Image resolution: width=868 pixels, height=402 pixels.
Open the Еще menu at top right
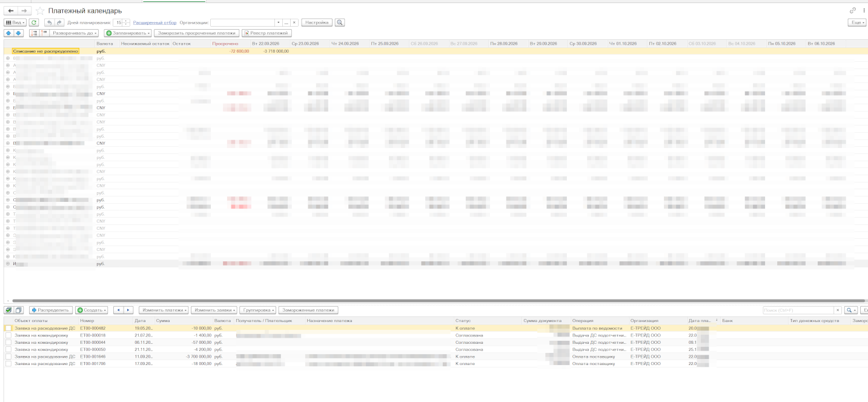857,22
